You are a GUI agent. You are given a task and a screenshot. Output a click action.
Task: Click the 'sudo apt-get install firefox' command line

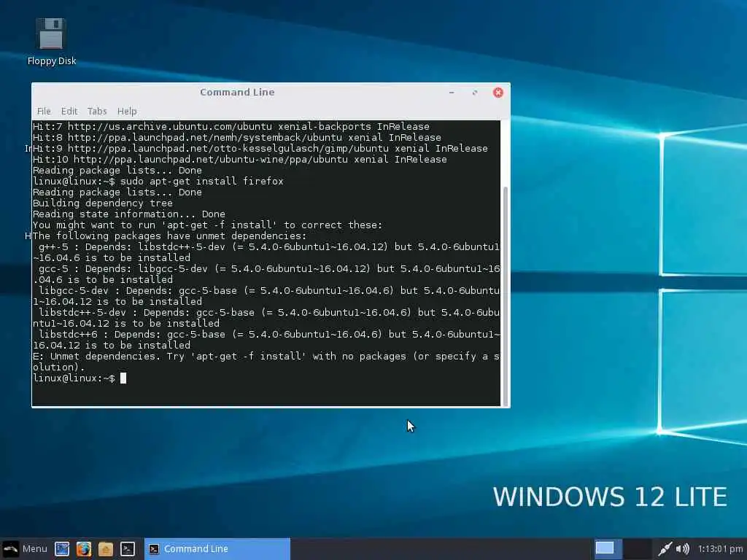pos(158,181)
